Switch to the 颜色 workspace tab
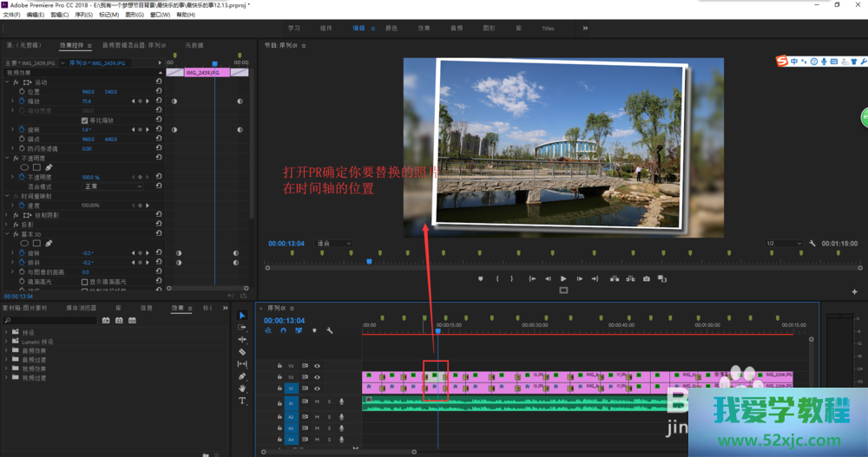This screenshot has height=457, width=868. 391,28
